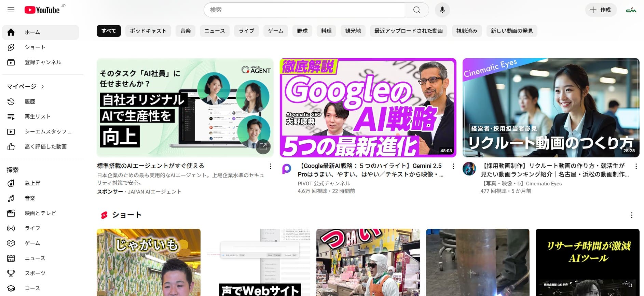Click the シーエムスタッフ videos icon

[11, 131]
